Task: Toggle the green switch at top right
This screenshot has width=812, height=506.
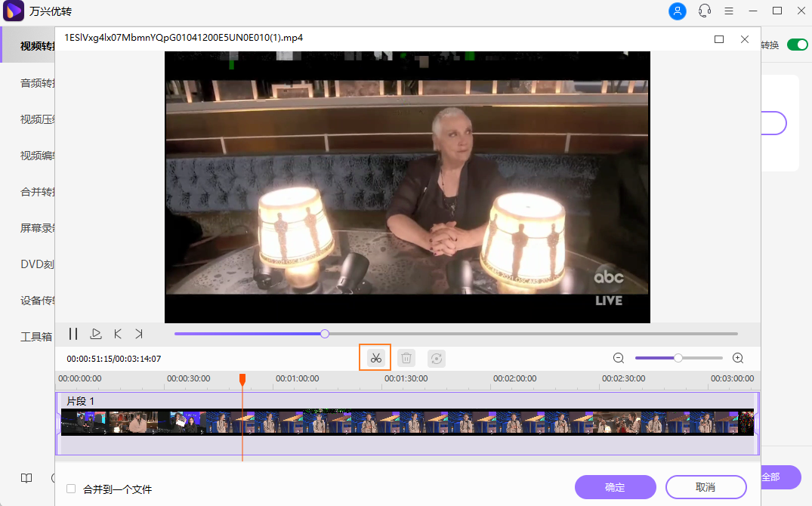Action: pos(797,45)
